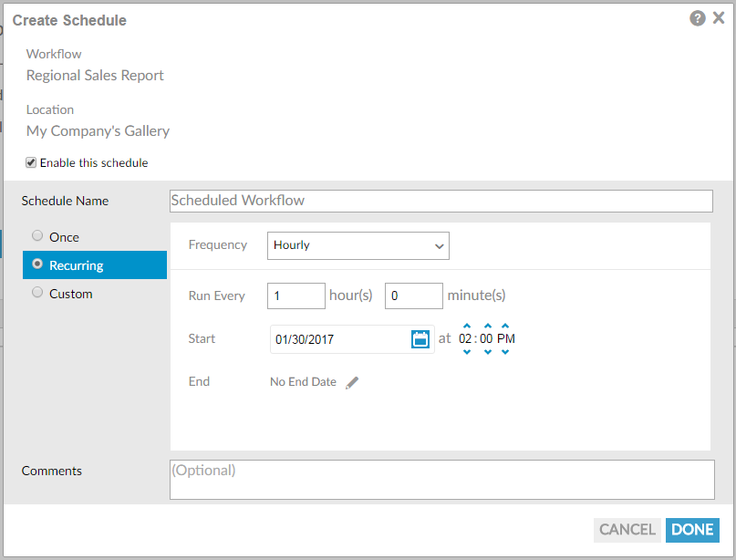This screenshot has height=560, width=736.
Task: Click the optional Comments text box
Action: pyautogui.click(x=442, y=480)
